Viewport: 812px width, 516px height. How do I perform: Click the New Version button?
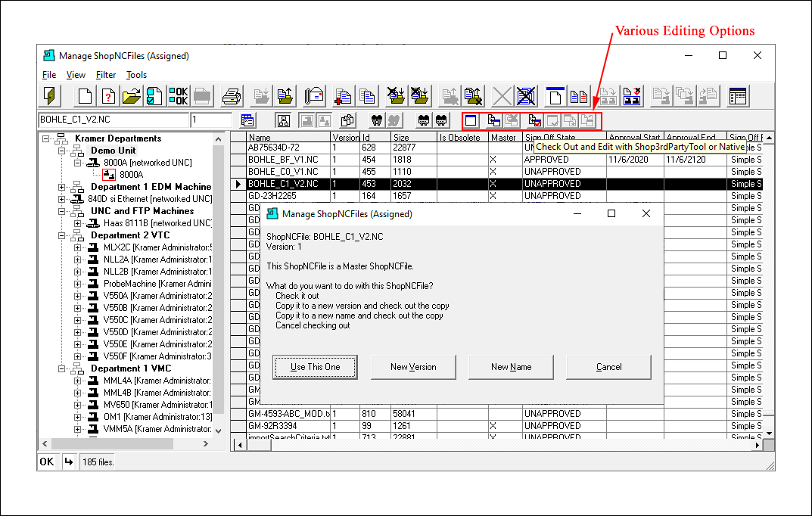coord(413,367)
